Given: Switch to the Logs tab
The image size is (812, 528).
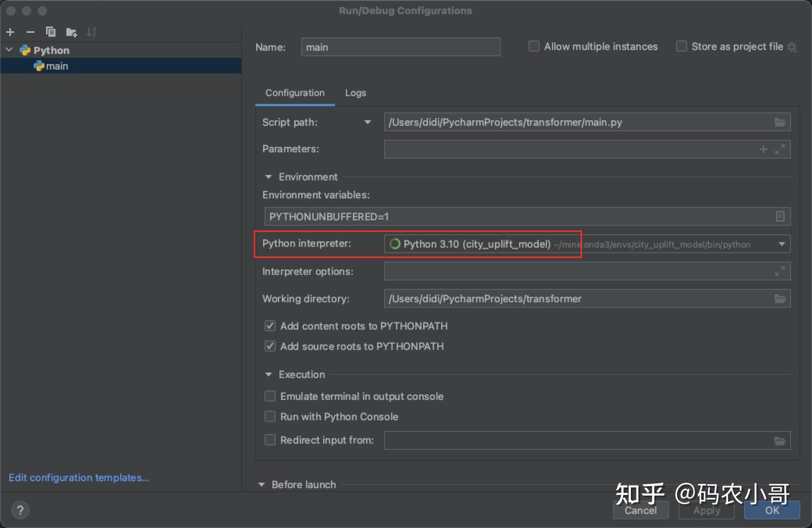Looking at the screenshot, I should [355, 93].
